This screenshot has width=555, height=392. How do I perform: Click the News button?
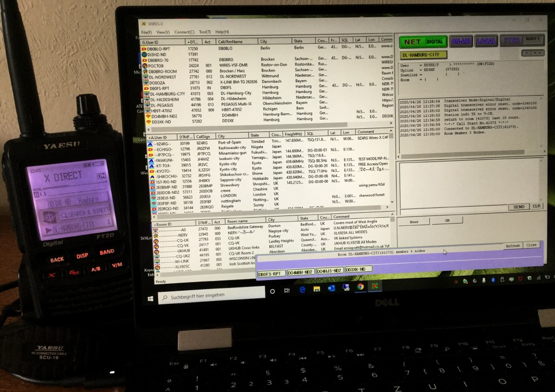(x=414, y=221)
